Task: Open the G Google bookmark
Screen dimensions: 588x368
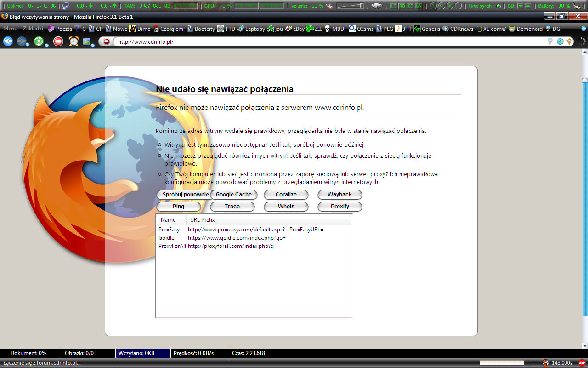Action: pyautogui.click(x=81, y=29)
